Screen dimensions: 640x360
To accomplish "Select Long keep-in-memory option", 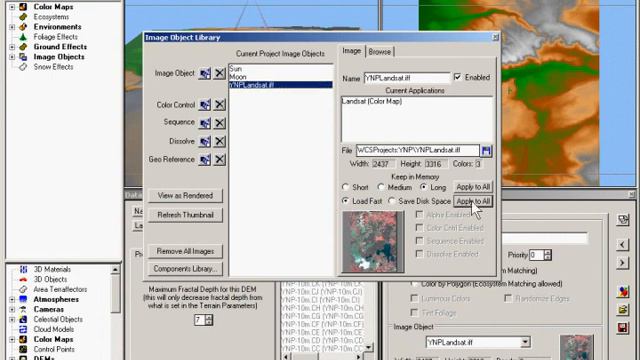I will [x=424, y=187].
